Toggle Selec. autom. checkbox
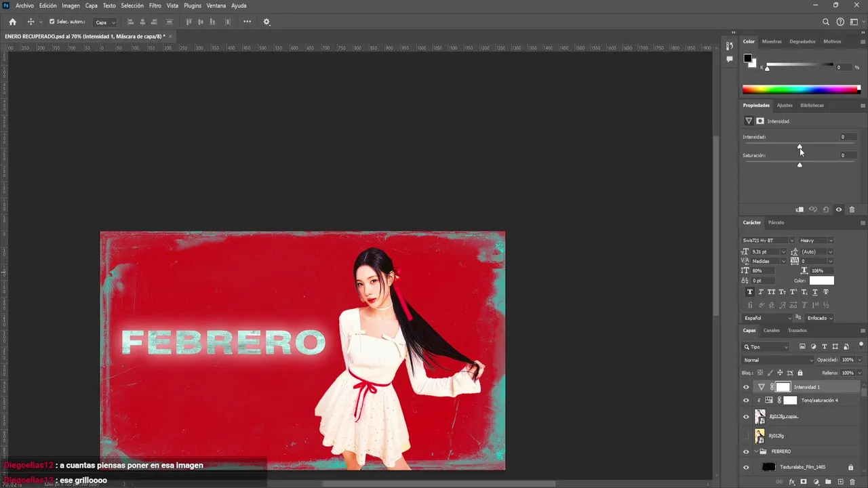This screenshot has height=488, width=868. [52, 22]
